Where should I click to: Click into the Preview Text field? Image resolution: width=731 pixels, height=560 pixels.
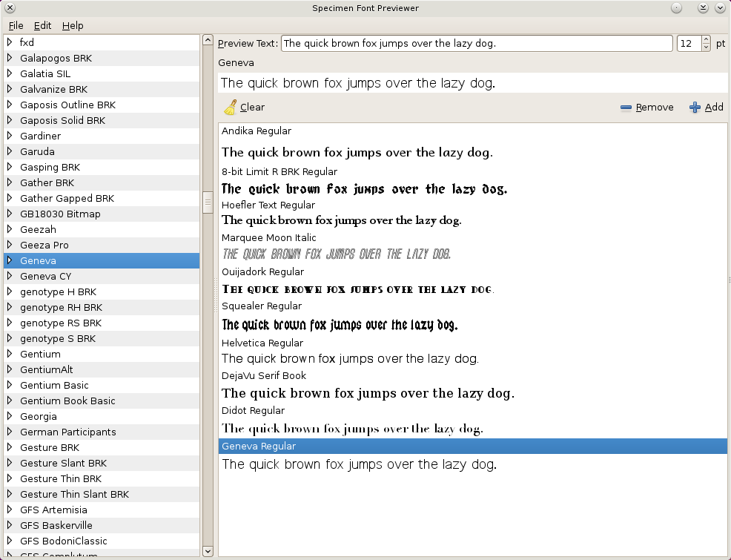click(477, 43)
